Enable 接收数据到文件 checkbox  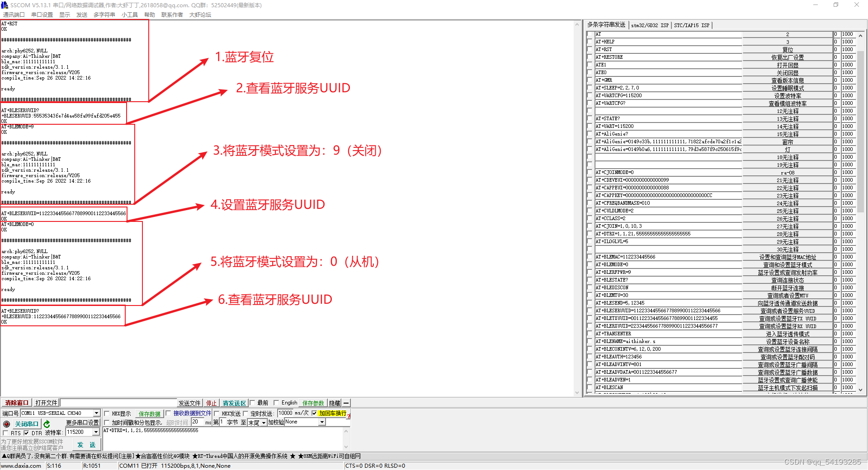[168, 413]
